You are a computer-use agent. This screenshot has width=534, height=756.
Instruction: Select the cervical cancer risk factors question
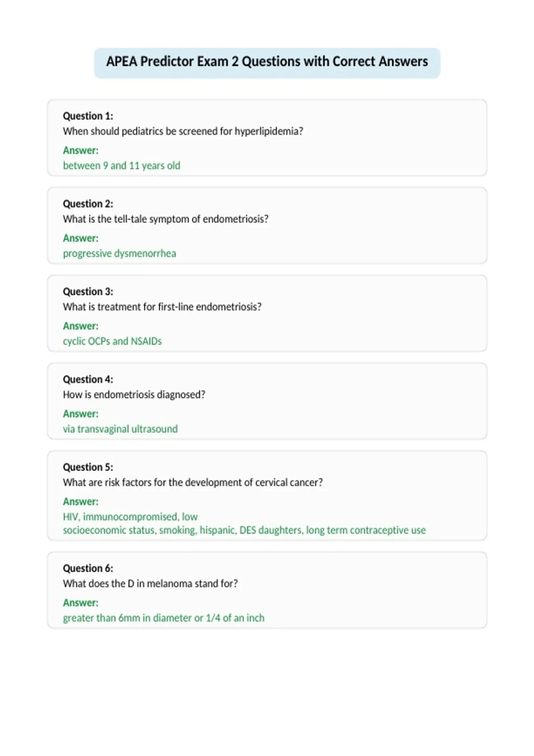(x=193, y=483)
